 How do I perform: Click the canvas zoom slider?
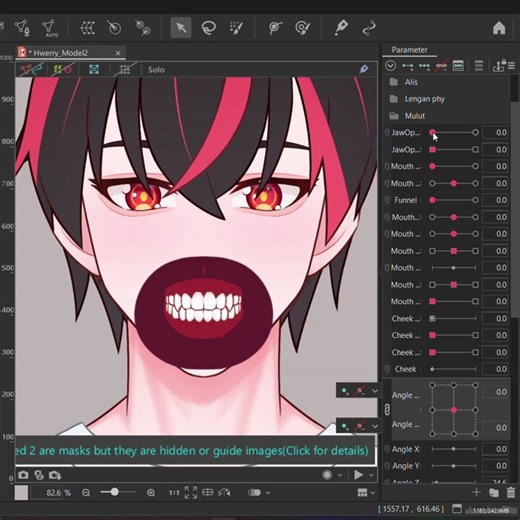pyautogui.click(x=118, y=492)
